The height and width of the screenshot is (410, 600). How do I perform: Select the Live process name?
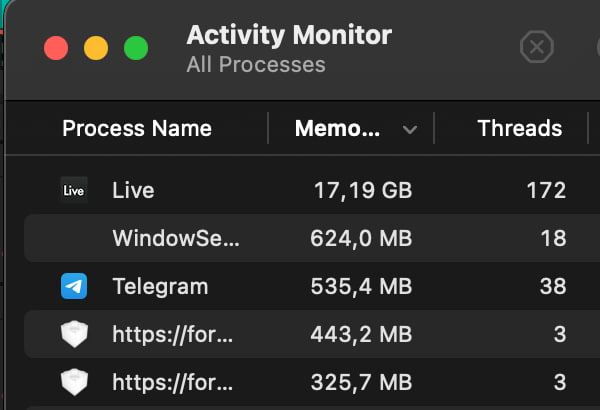pos(134,190)
